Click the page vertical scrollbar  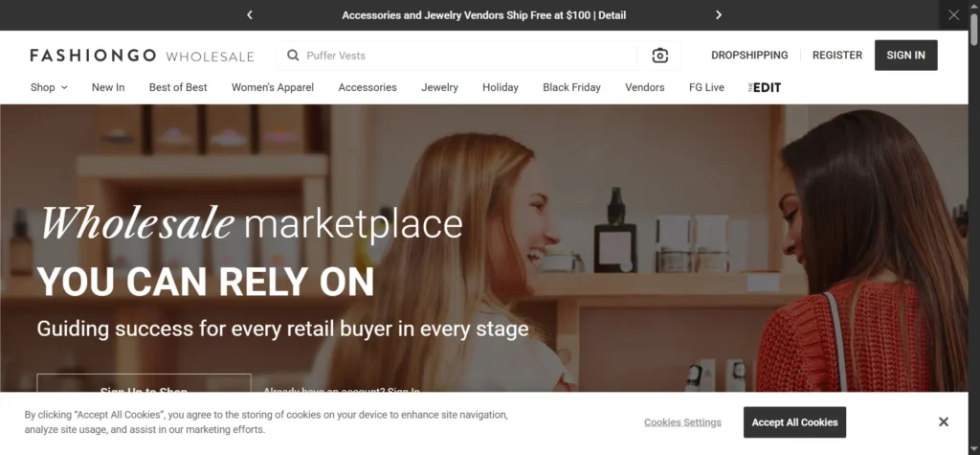pyautogui.click(x=973, y=227)
